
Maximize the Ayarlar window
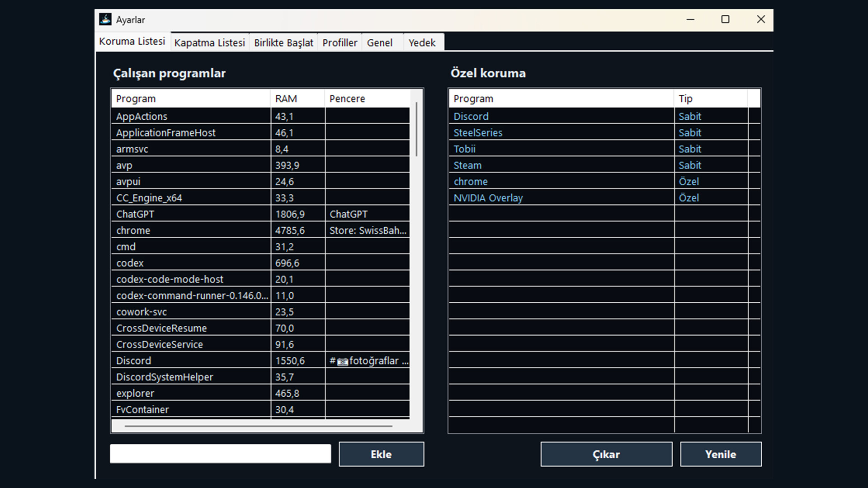[725, 19]
